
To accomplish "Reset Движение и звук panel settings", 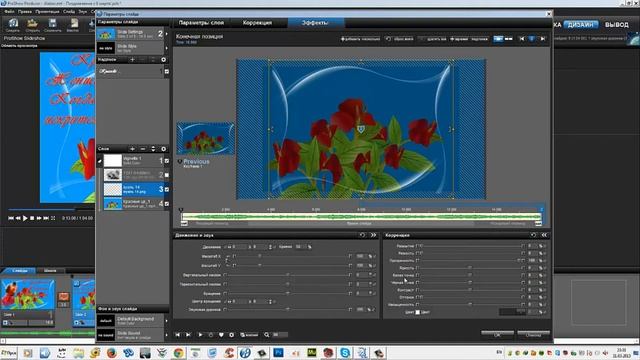I will (362, 235).
